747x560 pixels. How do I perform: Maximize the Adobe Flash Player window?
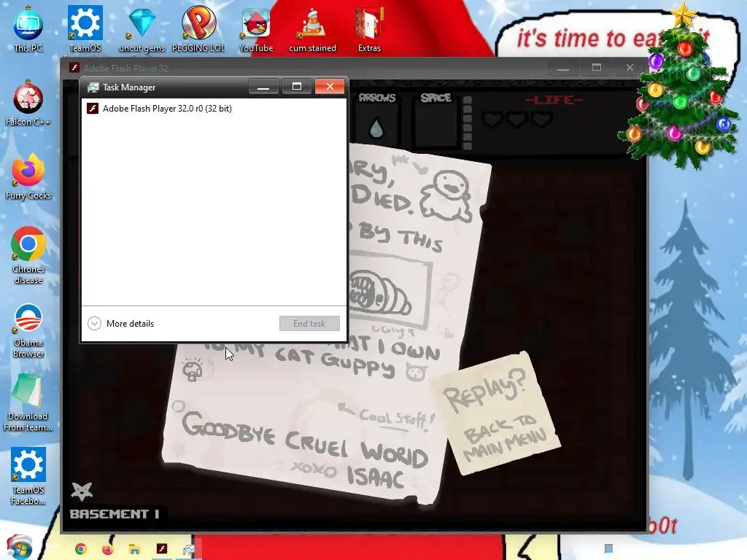[597, 68]
